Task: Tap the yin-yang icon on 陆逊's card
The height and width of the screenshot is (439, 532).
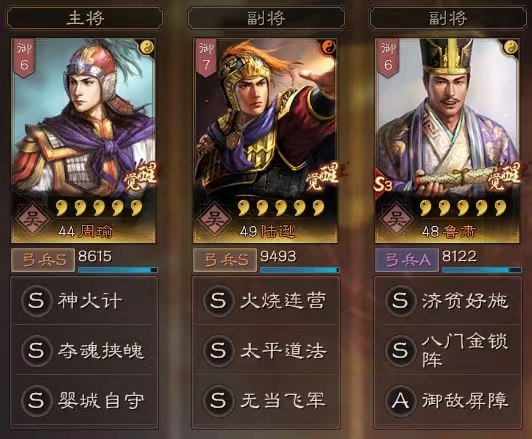Action: click(328, 47)
